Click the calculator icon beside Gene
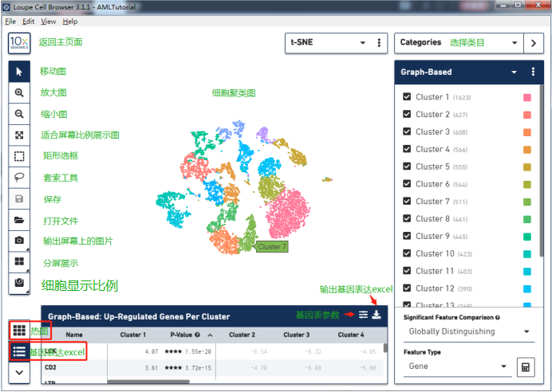Viewport: 552px width, 392px height. [525, 367]
